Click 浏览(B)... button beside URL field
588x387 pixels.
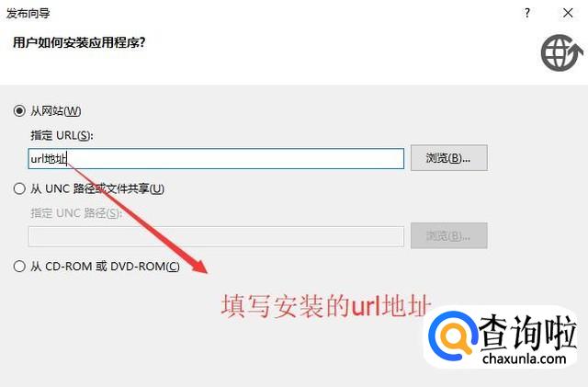449,158
